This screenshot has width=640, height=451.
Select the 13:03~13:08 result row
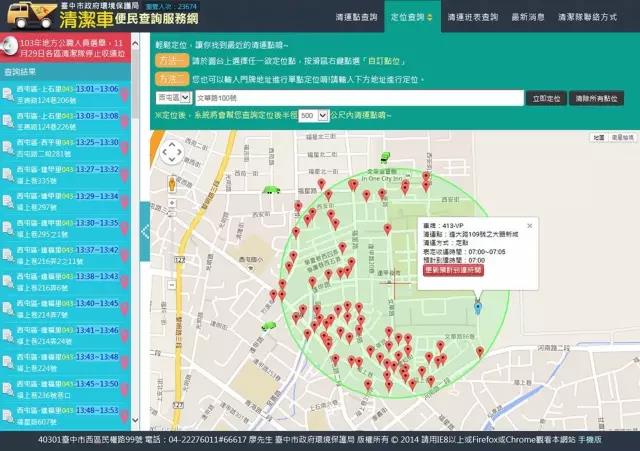click(65, 121)
